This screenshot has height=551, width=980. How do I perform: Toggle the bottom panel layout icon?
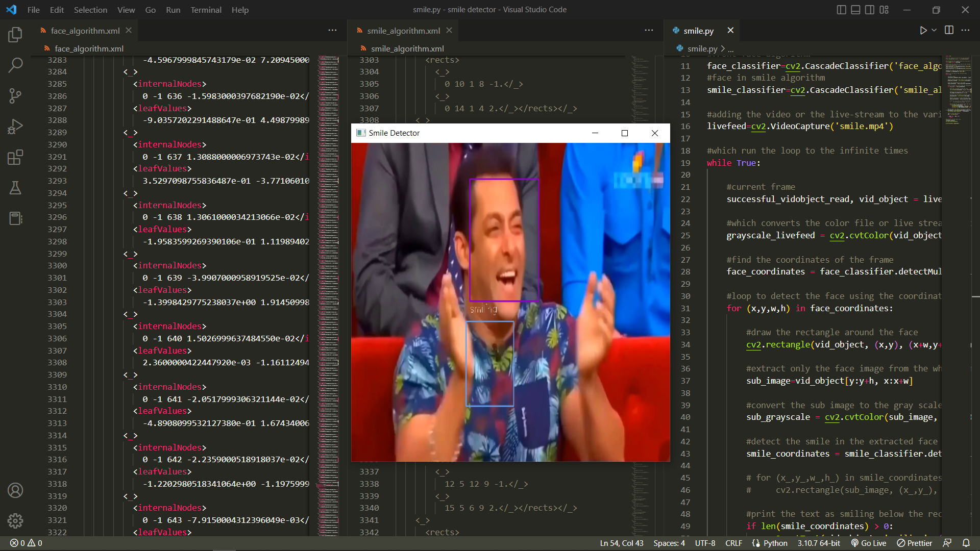pos(855,10)
